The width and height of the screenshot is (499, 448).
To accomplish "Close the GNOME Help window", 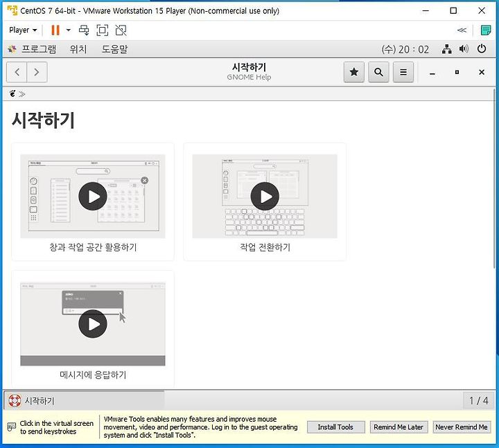I will coord(482,73).
